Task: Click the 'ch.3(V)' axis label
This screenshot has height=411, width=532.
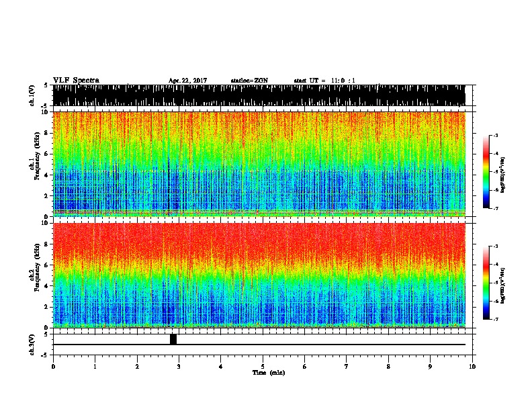Action: tap(32, 345)
